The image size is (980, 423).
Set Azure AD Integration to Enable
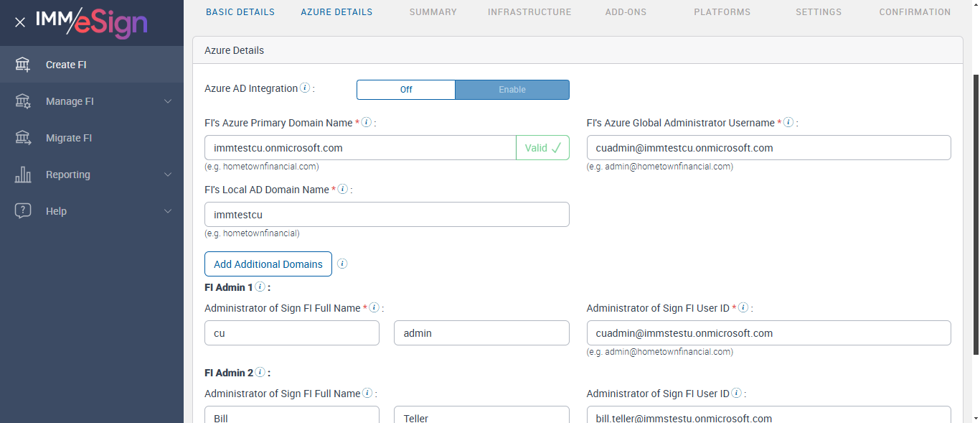click(512, 90)
